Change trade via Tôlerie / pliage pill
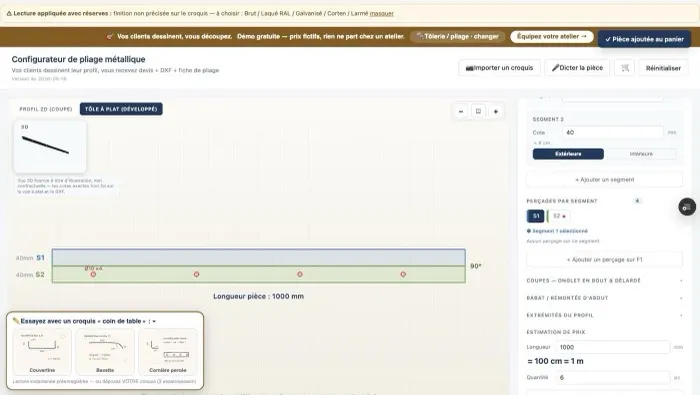This screenshot has height=395, width=700. tap(458, 37)
